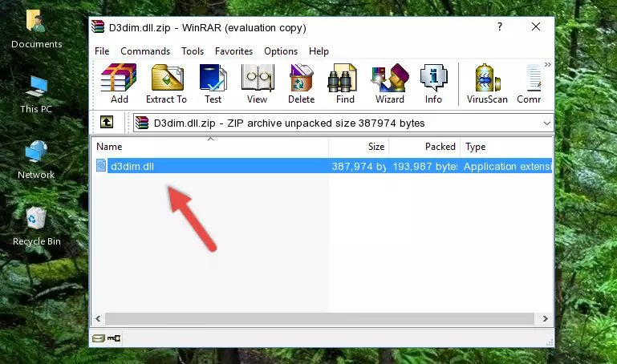Click the View toolbar icon
The image size is (617, 364).
(x=258, y=83)
